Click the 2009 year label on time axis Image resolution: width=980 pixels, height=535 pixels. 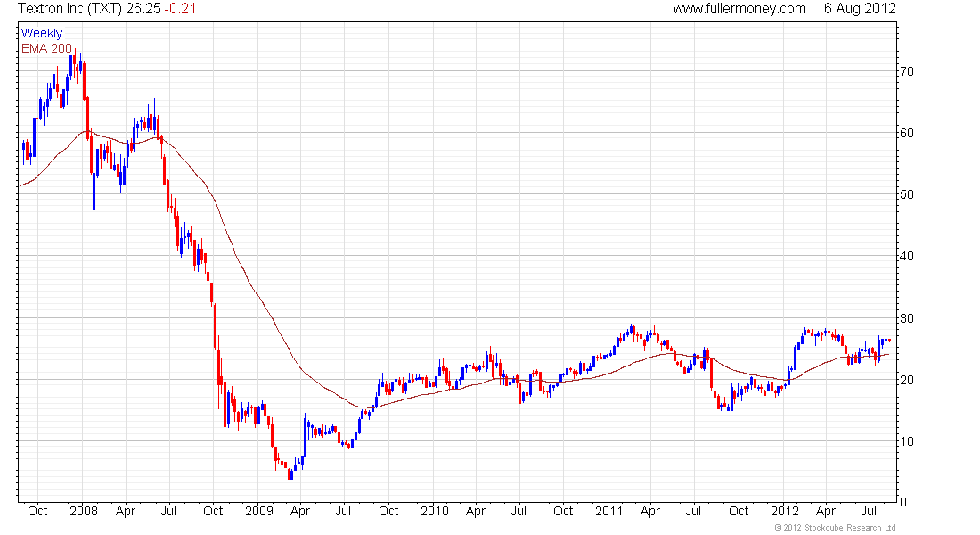pyautogui.click(x=258, y=511)
